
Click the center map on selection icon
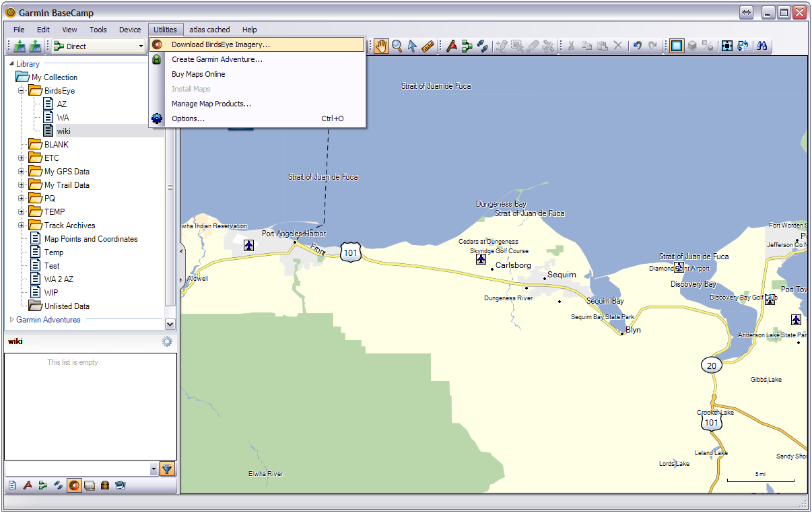727,46
